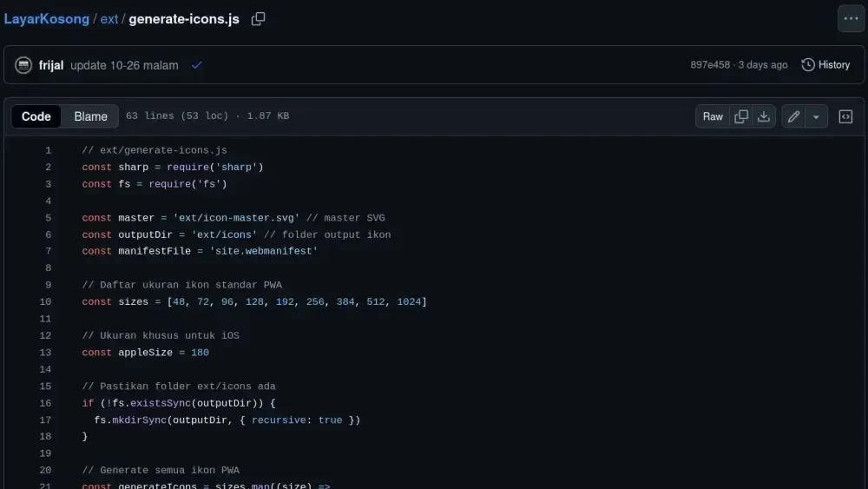Open the symbols panel icon
This screenshot has width=868, height=489.
pos(845,116)
